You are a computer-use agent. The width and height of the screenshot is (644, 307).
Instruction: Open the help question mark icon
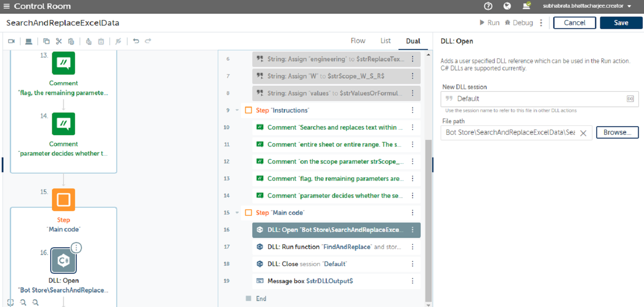click(488, 6)
